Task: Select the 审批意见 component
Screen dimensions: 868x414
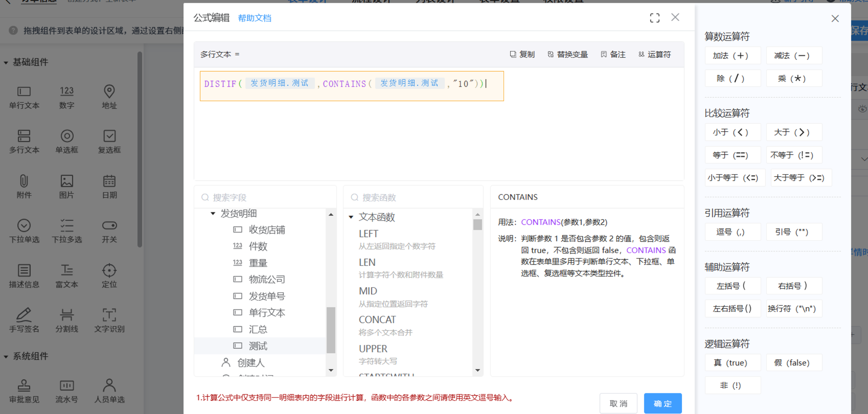Action: tap(24, 391)
